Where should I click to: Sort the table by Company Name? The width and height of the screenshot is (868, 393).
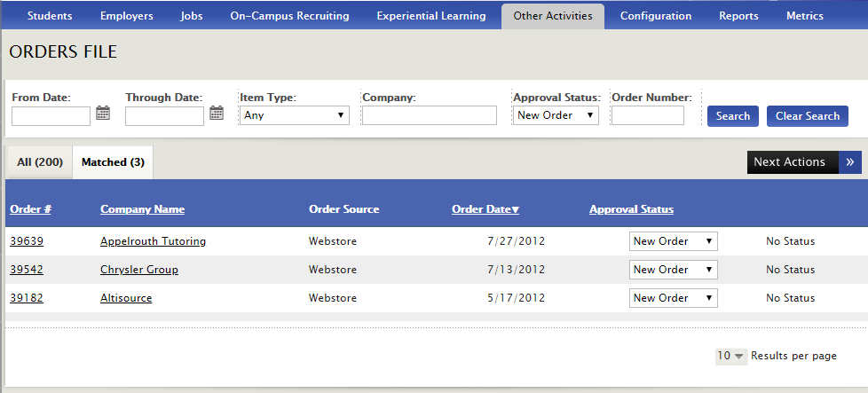coord(142,209)
